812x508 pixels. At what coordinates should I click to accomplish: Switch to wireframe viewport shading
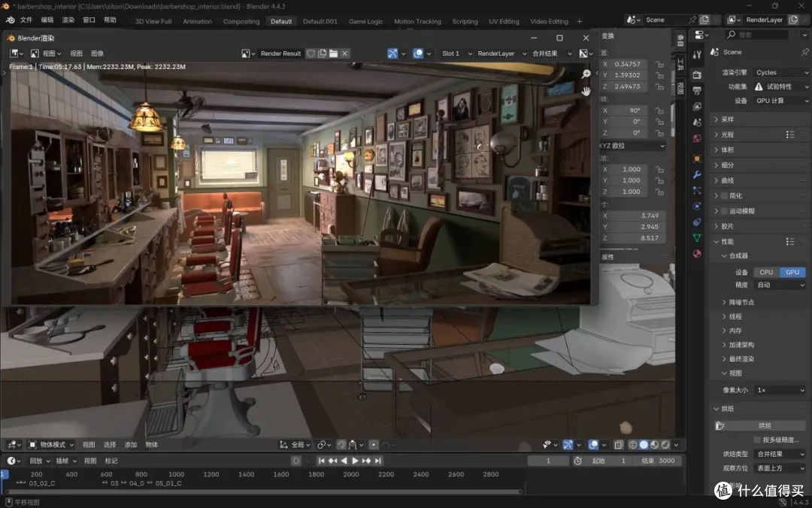[x=633, y=445]
